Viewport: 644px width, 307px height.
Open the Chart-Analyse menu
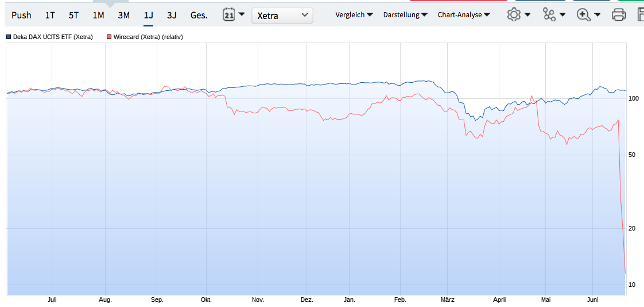pos(464,15)
